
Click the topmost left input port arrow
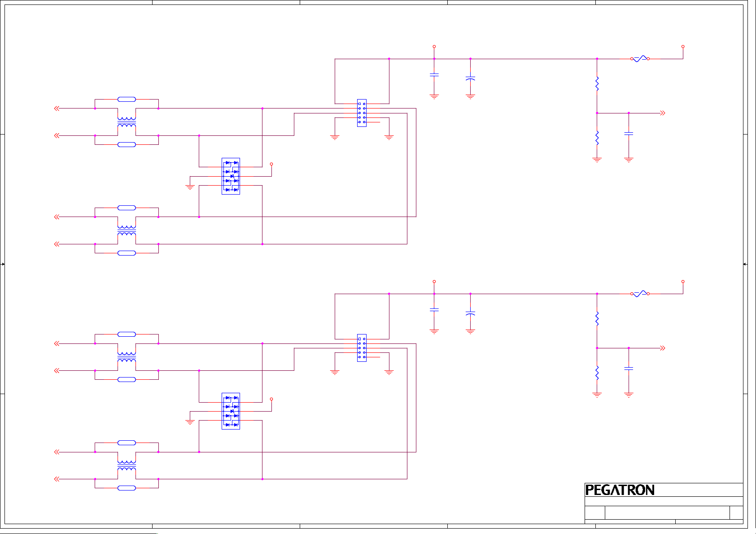(x=57, y=109)
